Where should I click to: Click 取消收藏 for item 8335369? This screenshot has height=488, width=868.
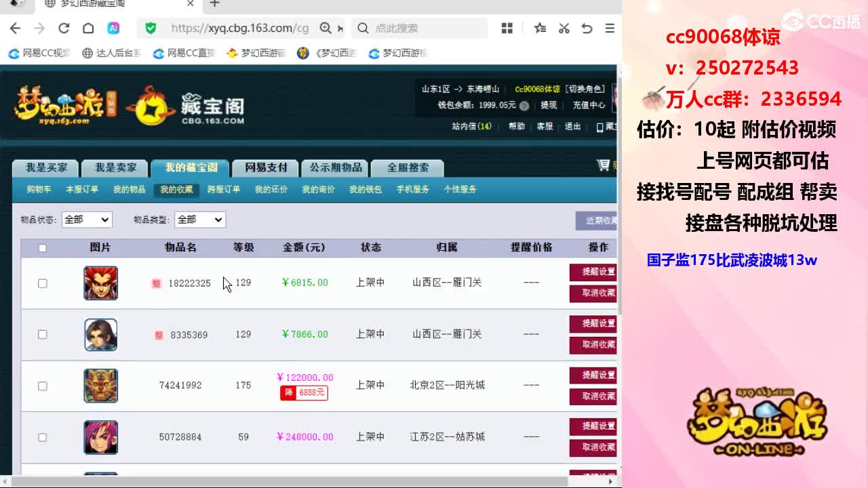pos(594,345)
